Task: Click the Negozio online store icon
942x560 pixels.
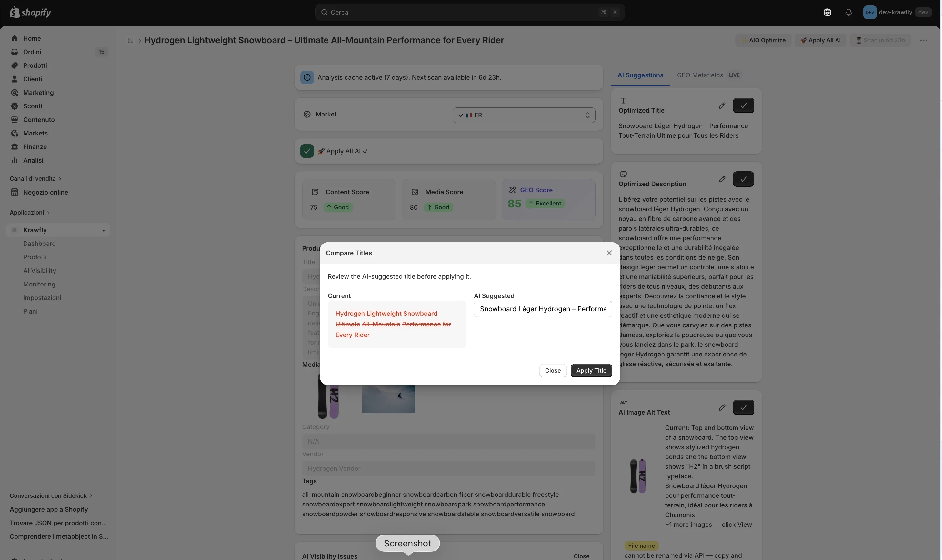Action: tap(14, 192)
